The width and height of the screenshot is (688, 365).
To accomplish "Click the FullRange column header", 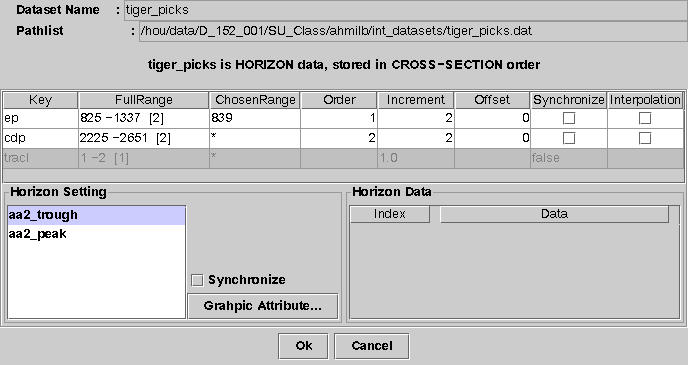I will pos(143,100).
